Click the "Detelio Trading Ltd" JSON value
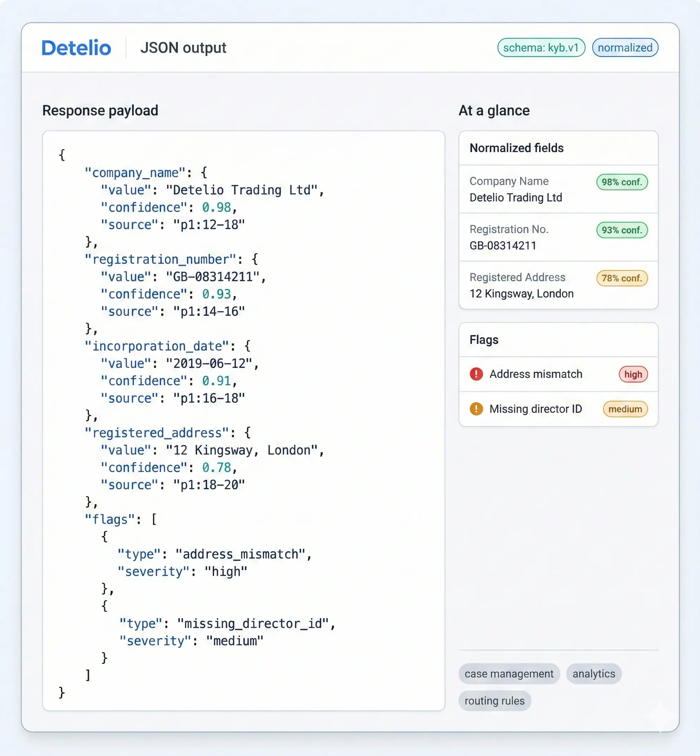This screenshot has height=756, width=700. click(241, 190)
